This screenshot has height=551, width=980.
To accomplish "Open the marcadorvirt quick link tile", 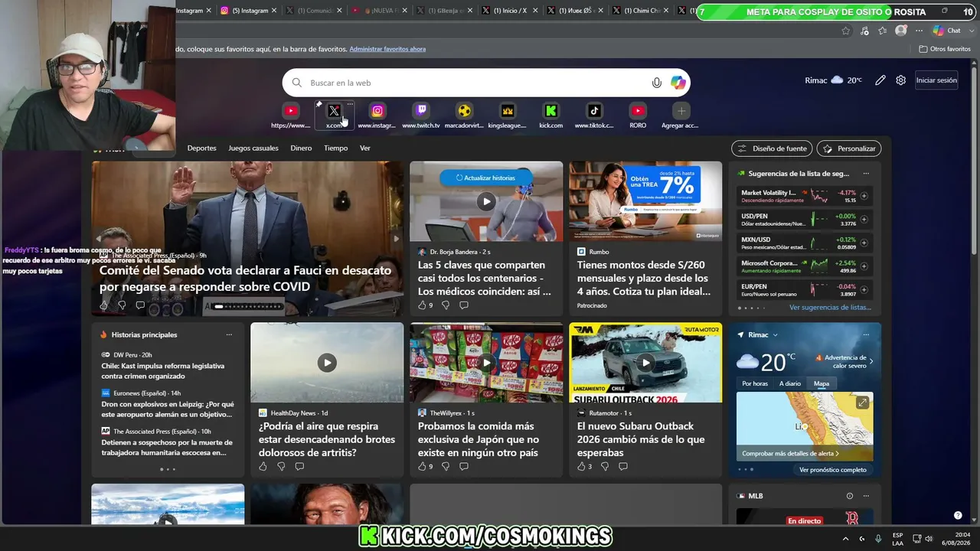I will [464, 115].
